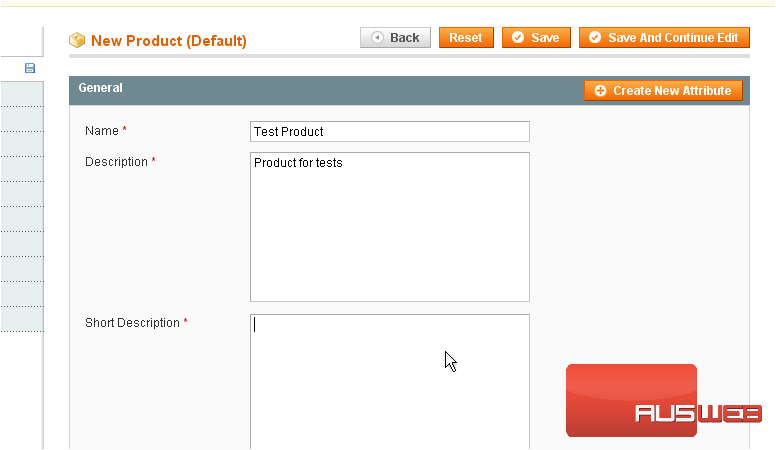Click inside the Description text area
This screenshot has height=450, width=776.
tap(389, 230)
